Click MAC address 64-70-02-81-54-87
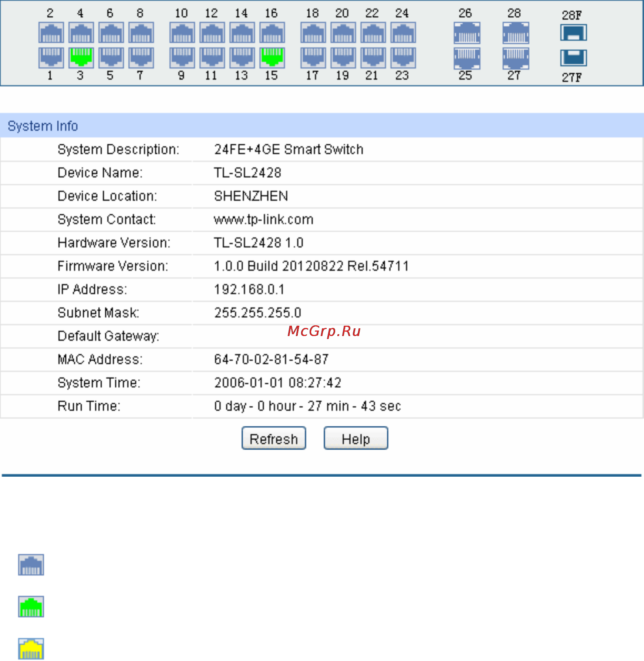 pyautogui.click(x=272, y=359)
